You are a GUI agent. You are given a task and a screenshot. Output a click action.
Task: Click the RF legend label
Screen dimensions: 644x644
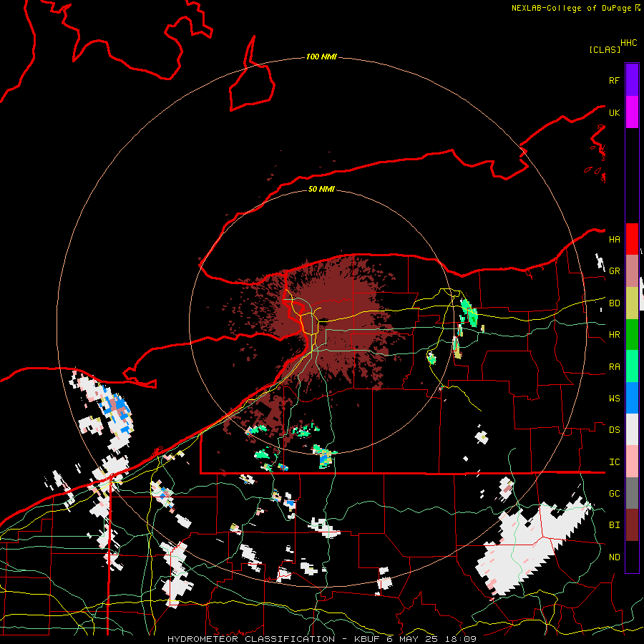pyautogui.click(x=614, y=80)
